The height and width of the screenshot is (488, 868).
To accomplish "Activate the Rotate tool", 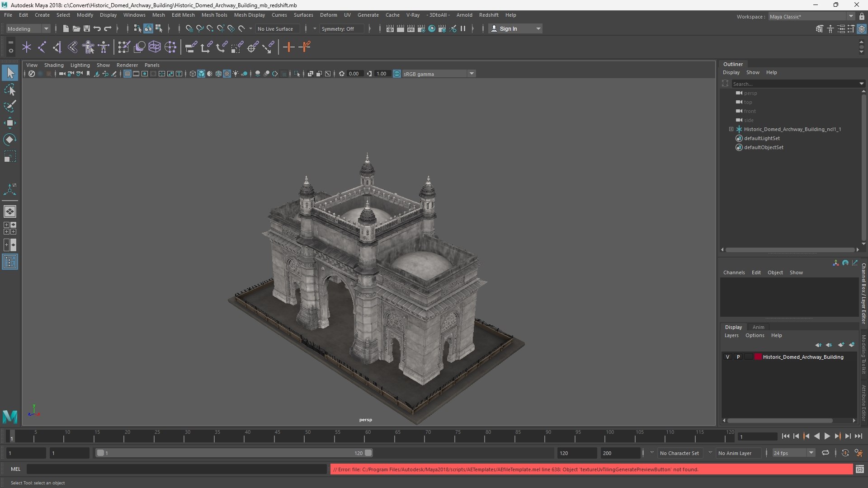I will click(x=10, y=140).
